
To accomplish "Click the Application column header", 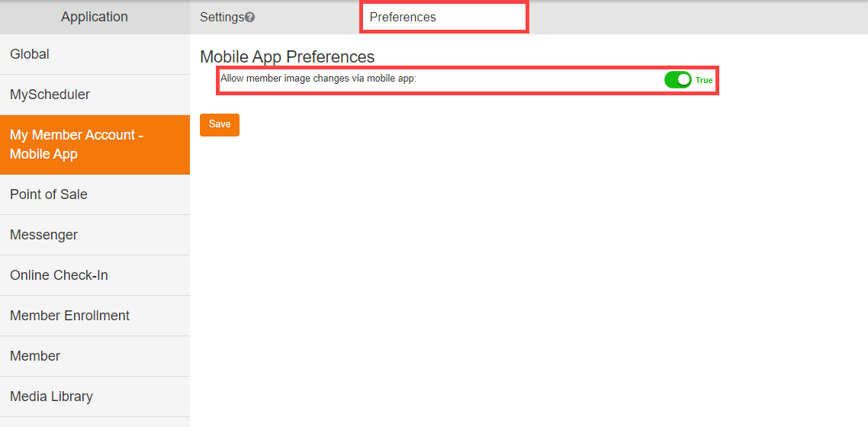I will pos(95,17).
